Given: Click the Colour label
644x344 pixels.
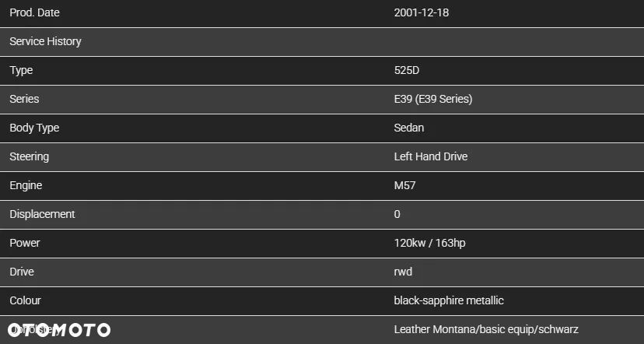Looking at the screenshot, I should [x=25, y=300].
